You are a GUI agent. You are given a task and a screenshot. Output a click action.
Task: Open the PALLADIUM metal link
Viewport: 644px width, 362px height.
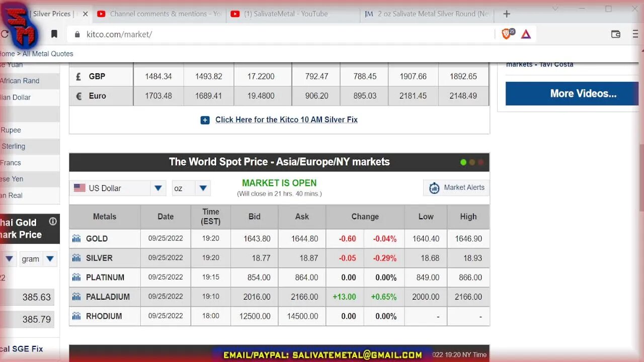(108, 297)
